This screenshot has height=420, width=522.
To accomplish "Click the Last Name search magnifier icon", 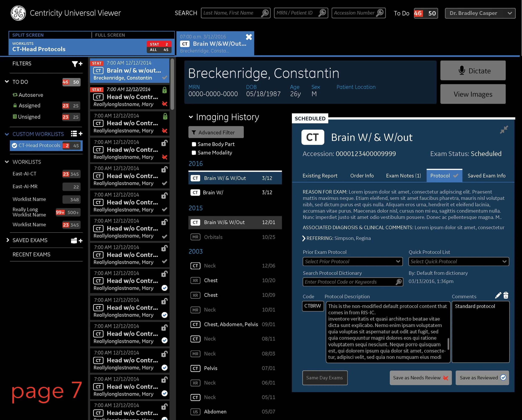I will (265, 13).
